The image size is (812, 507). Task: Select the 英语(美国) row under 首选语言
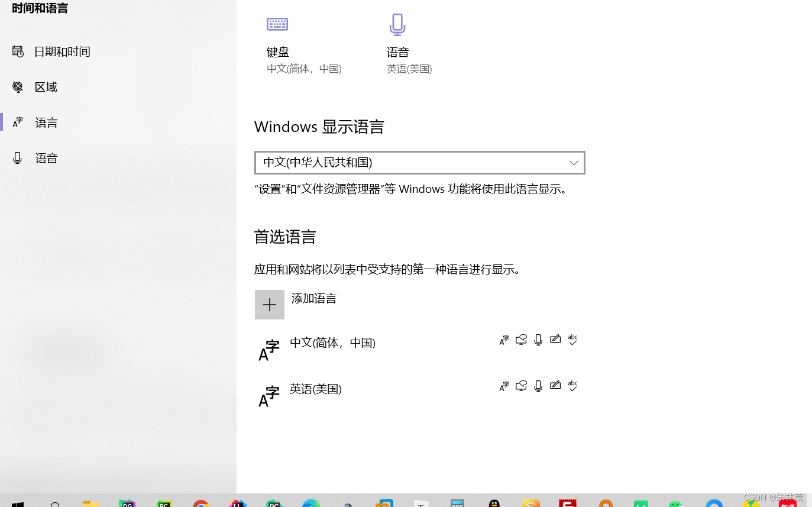420,395
